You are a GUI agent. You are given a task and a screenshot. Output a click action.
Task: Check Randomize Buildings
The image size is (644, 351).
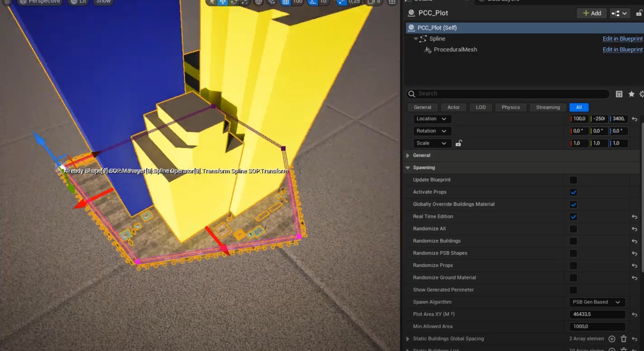pyautogui.click(x=573, y=241)
